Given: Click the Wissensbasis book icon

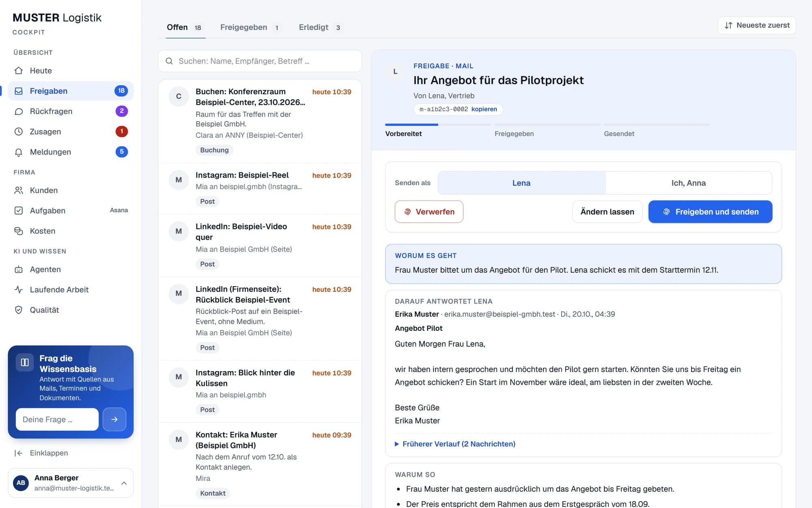Looking at the screenshot, I should pyautogui.click(x=25, y=362).
